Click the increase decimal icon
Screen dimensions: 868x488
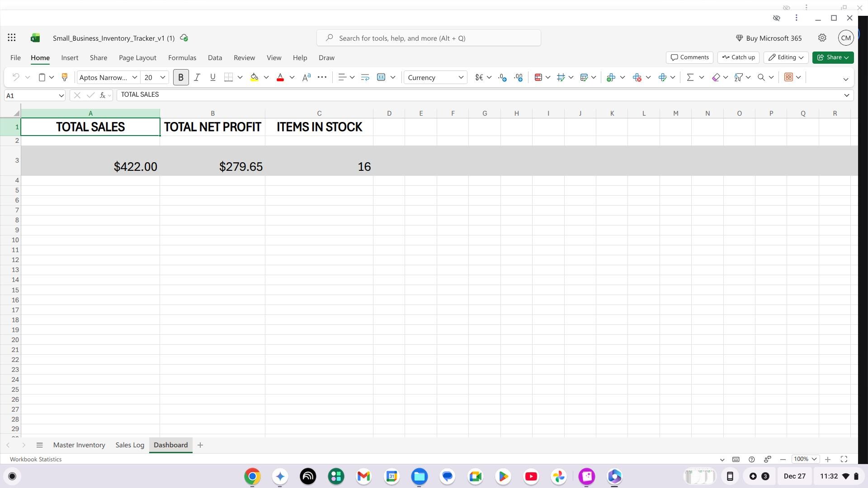pyautogui.click(x=519, y=78)
